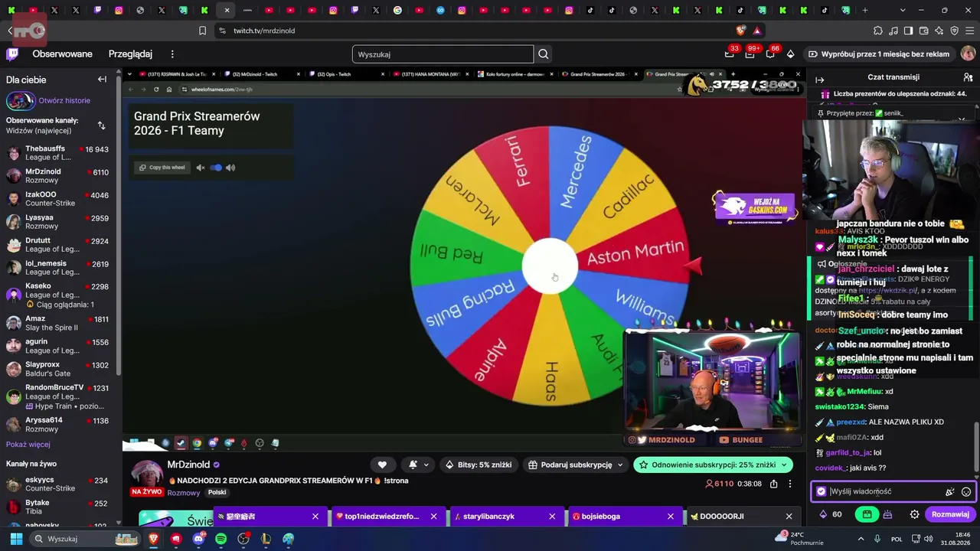Open Brave Shields icon in address bar
The width and height of the screenshot is (980, 551).
[x=740, y=31]
